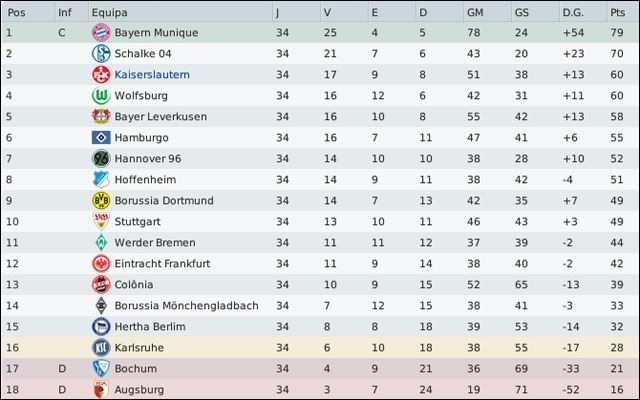Sort by Equipa column header
Image resolution: width=640 pixels, height=400 pixels.
tap(106, 12)
